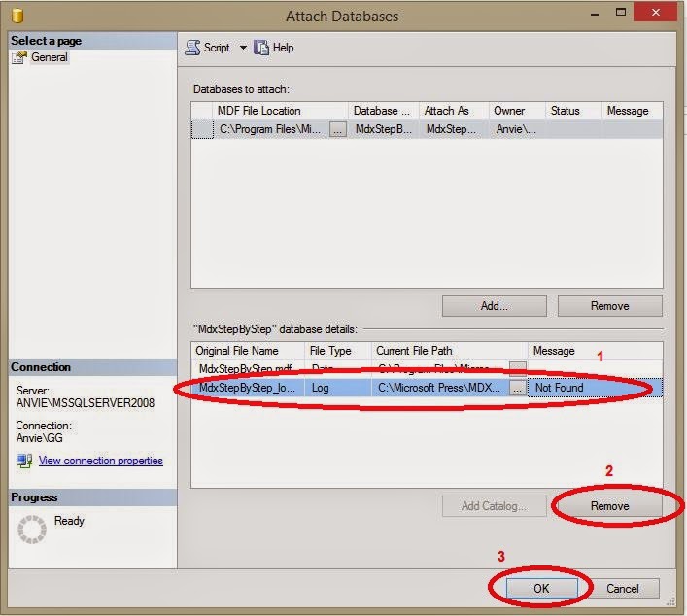Click the General page icon
Screen dimensions: 687x616
[19, 57]
